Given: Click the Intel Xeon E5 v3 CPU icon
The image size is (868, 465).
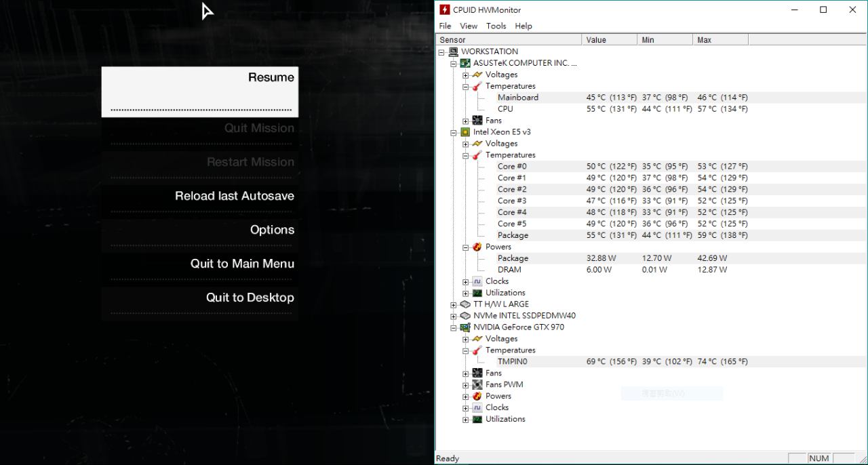Looking at the screenshot, I should pyautogui.click(x=465, y=132).
